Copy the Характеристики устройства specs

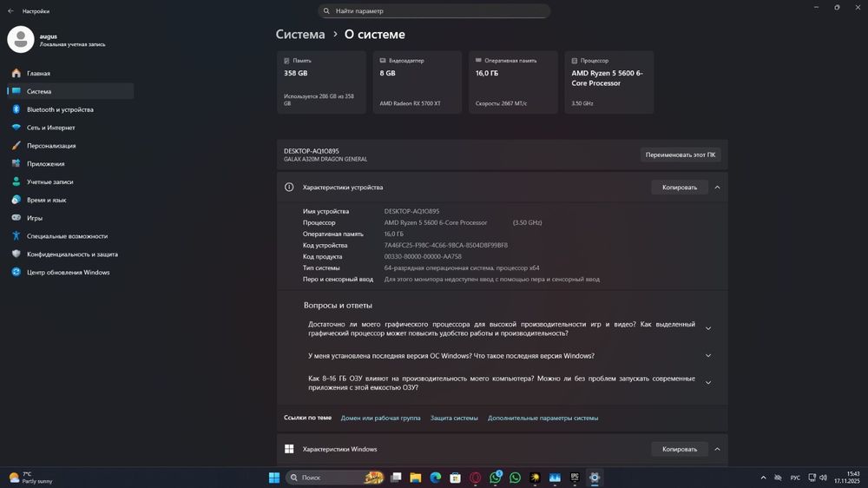click(680, 188)
